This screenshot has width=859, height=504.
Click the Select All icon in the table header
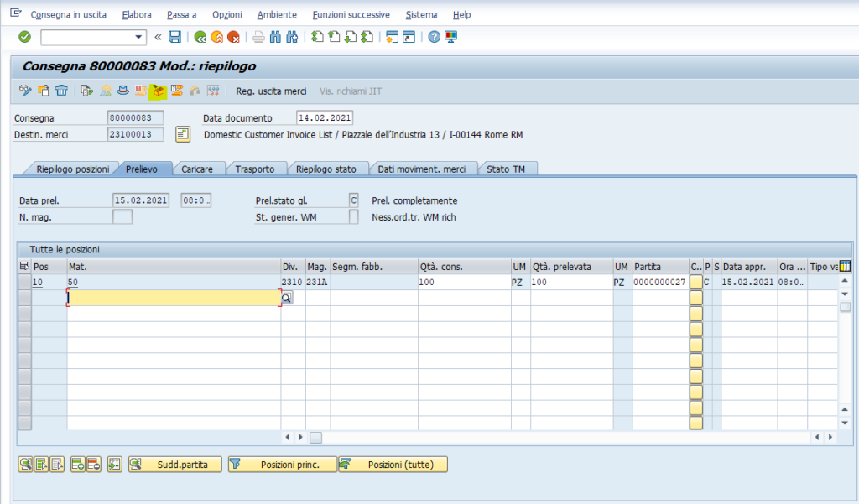[24, 266]
